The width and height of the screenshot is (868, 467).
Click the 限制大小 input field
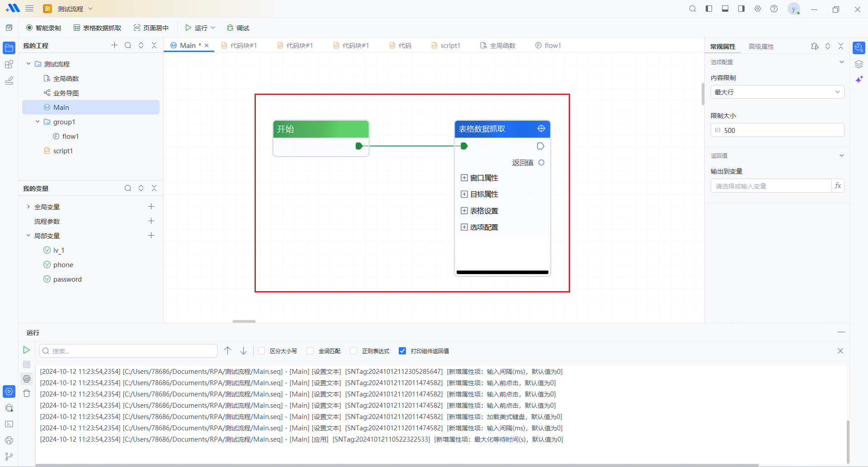click(x=781, y=131)
